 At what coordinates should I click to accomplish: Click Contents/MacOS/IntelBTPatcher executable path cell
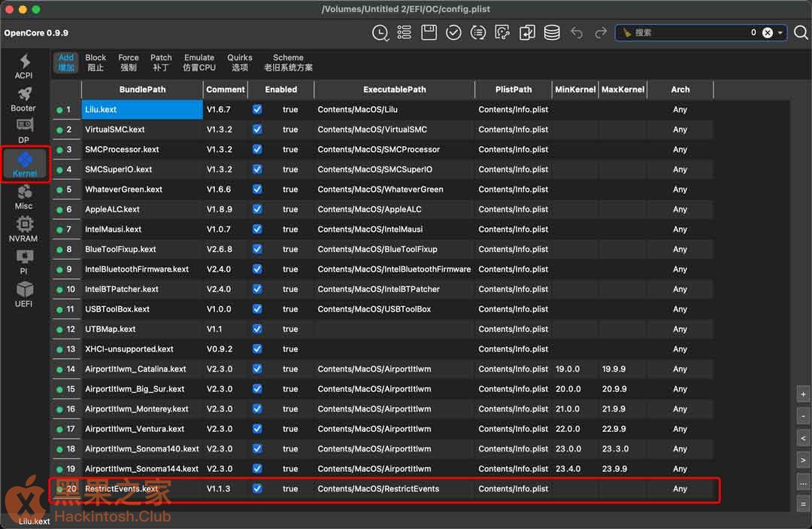tap(394, 290)
